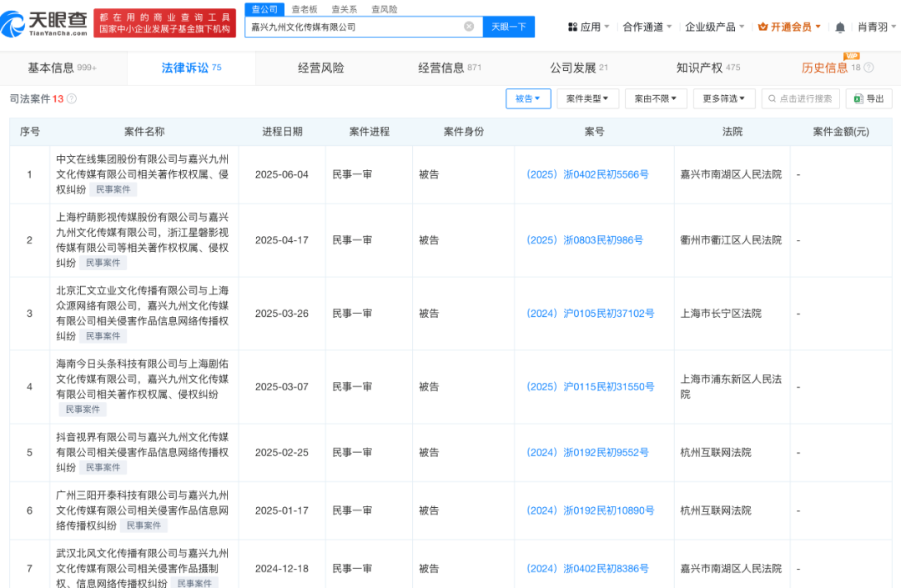Click court 衢州市衢江区人民法院

(731, 240)
